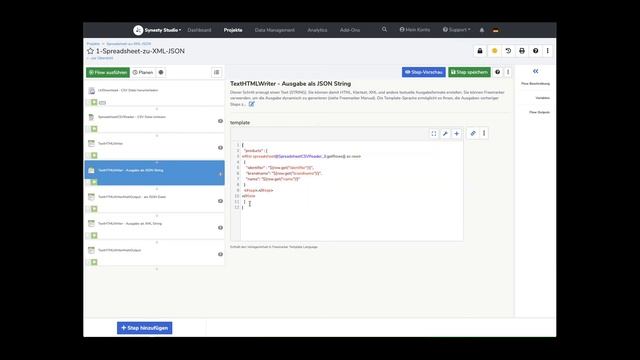Click the yellow smiley status icon
This screenshot has width=640, height=360.
pyautogui.click(x=494, y=51)
